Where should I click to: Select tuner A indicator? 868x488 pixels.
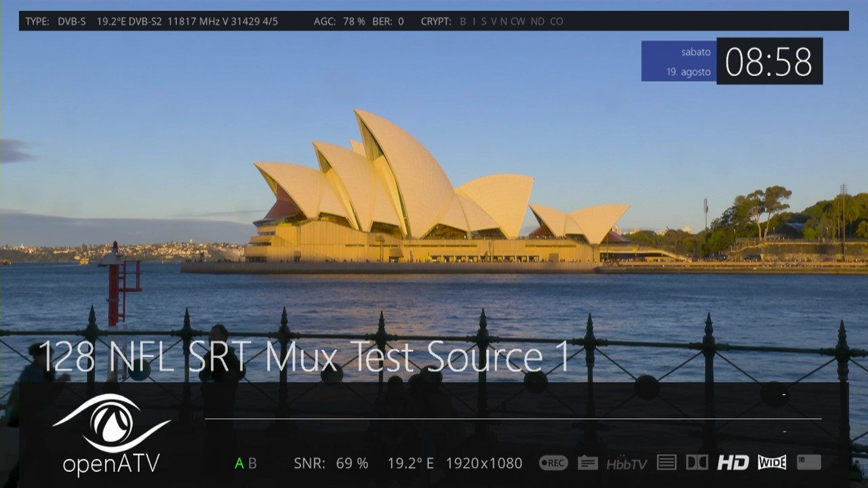(x=239, y=464)
